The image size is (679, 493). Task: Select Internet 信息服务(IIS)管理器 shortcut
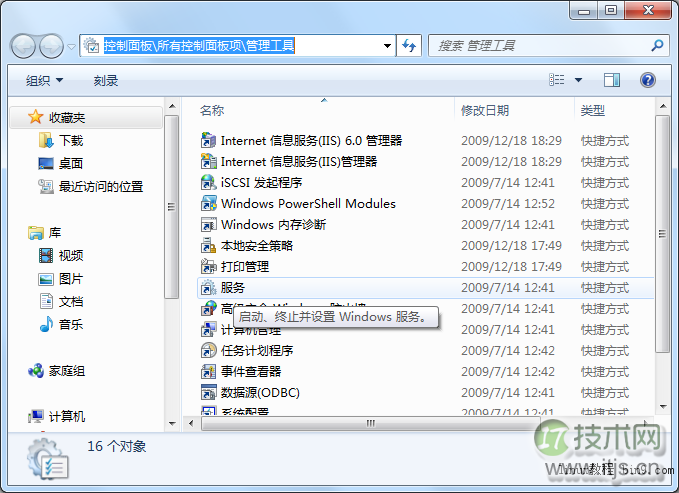point(299,162)
